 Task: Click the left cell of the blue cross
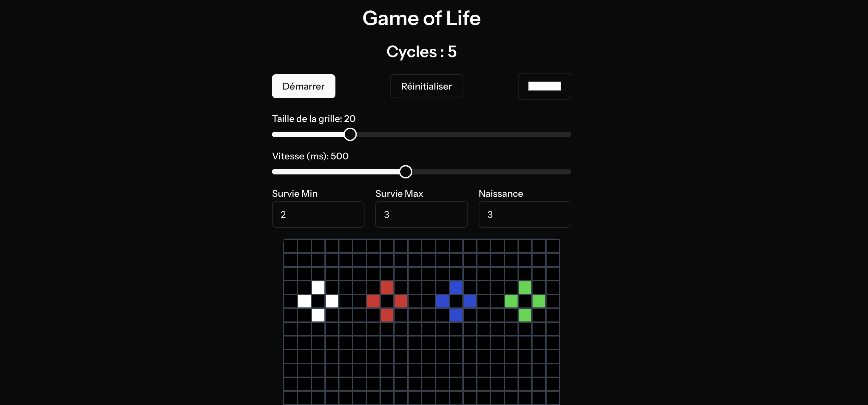click(x=442, y=302)
